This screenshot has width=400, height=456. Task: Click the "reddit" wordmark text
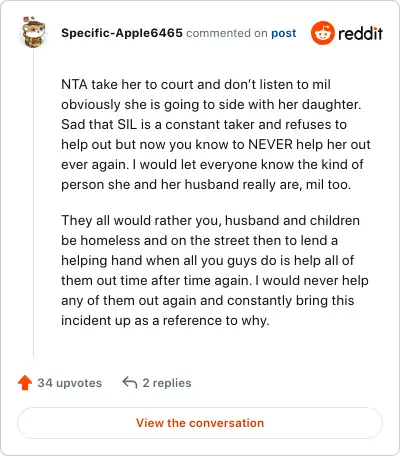point(360,33)
